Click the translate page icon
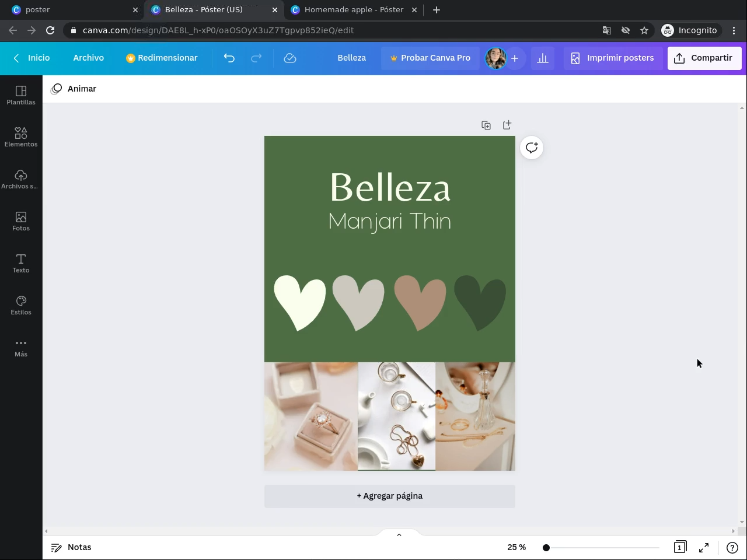 [607, 30]
